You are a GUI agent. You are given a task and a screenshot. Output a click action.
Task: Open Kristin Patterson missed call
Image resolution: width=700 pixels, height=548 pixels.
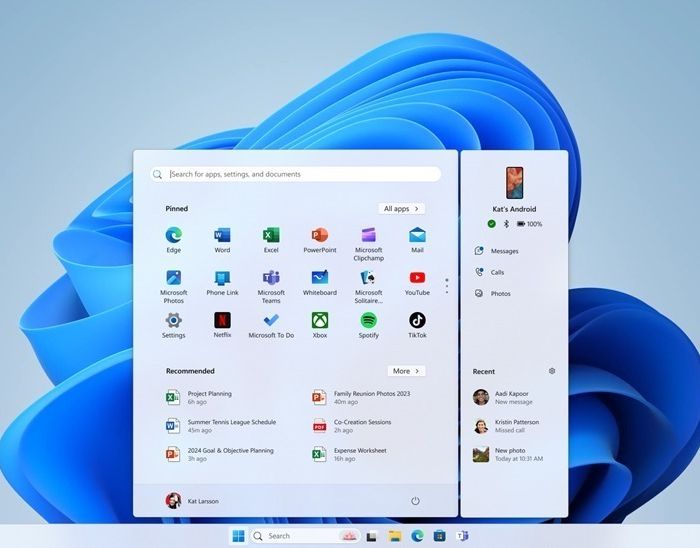coord(506,426)
